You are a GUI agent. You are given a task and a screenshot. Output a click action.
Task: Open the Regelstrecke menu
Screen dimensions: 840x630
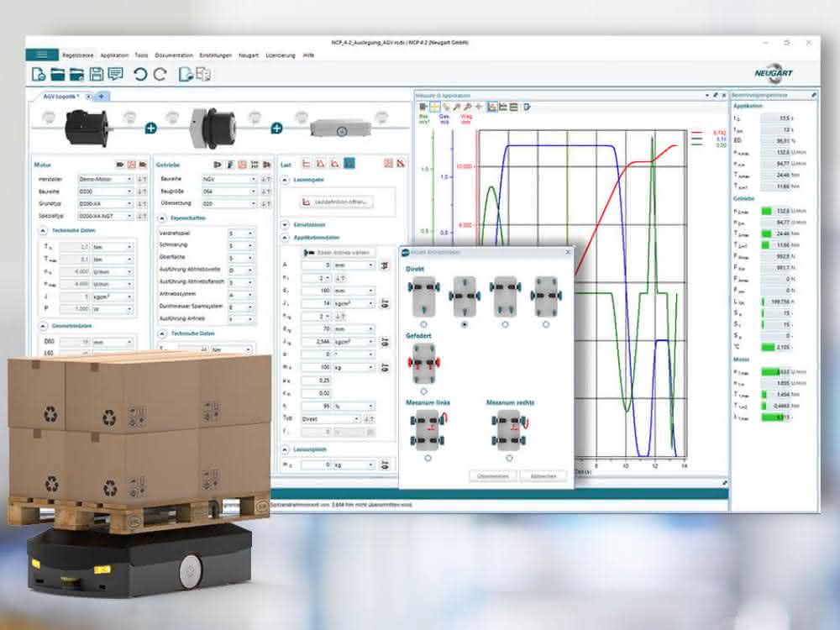pos(77,55)
